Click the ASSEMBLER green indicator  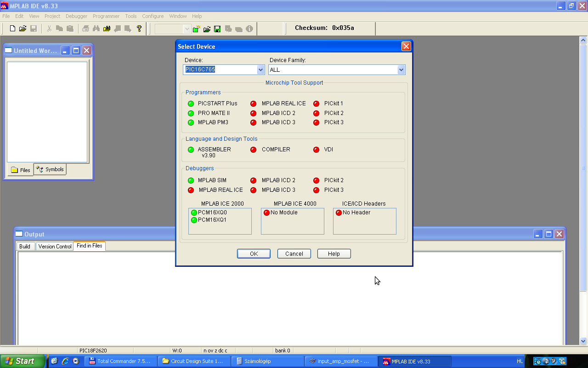pos(191,149)
